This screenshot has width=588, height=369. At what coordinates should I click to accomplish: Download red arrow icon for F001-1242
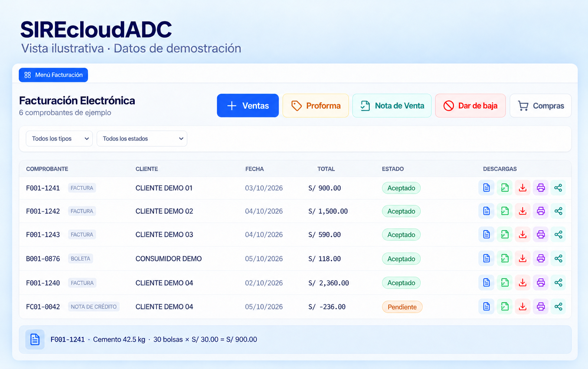click(523, 211)
